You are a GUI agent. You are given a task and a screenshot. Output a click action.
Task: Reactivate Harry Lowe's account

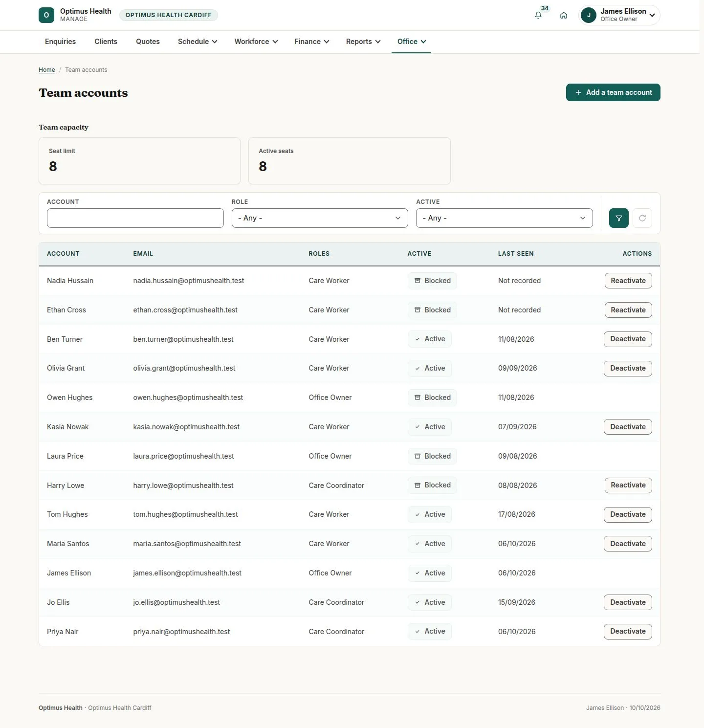(x=628, y=485)
